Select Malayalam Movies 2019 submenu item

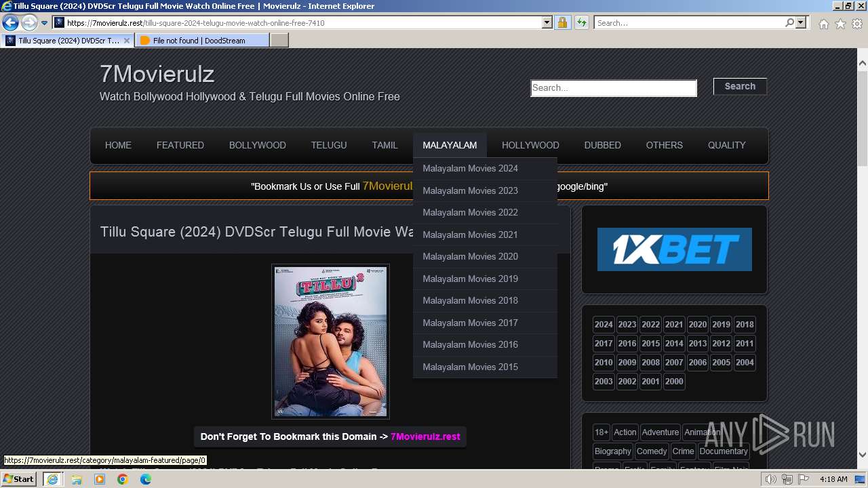(485, 279)
